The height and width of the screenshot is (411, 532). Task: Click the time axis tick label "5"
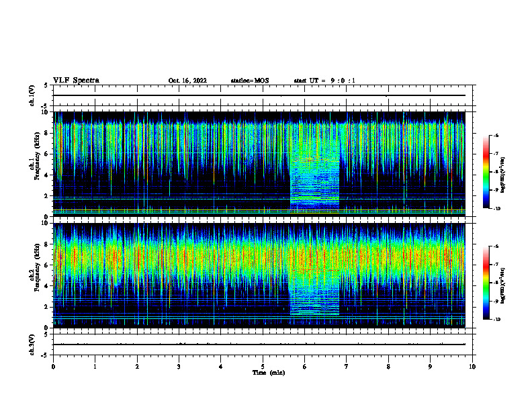tap(263, 367)
